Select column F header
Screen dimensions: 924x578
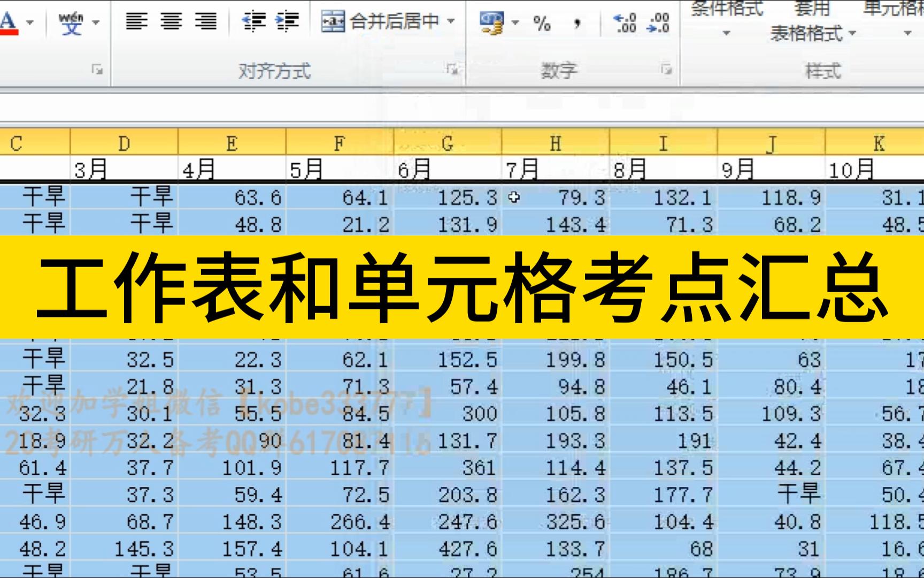[x=340, y=143]
